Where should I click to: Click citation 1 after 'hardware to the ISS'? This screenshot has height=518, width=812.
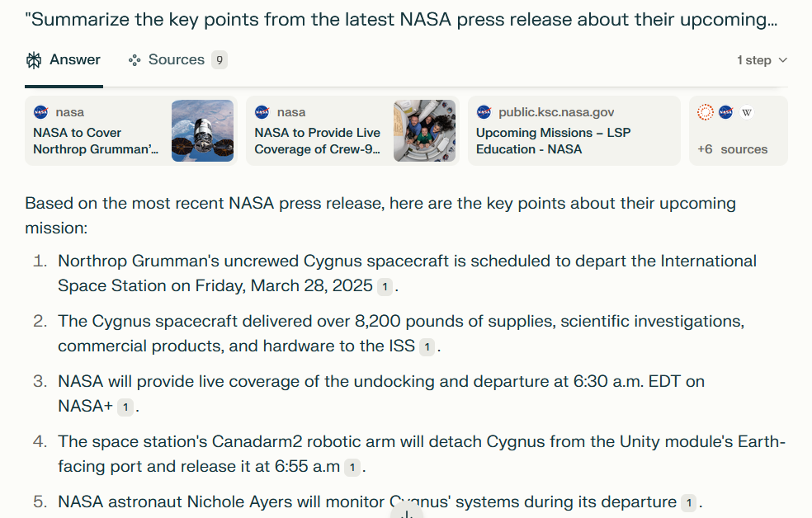426,347
